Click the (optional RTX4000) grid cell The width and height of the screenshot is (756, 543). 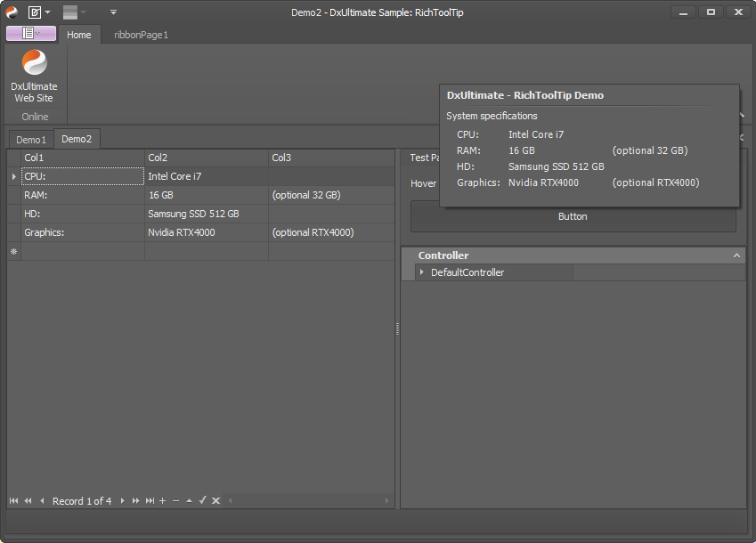pyautogui.click(x=331, y=232)
